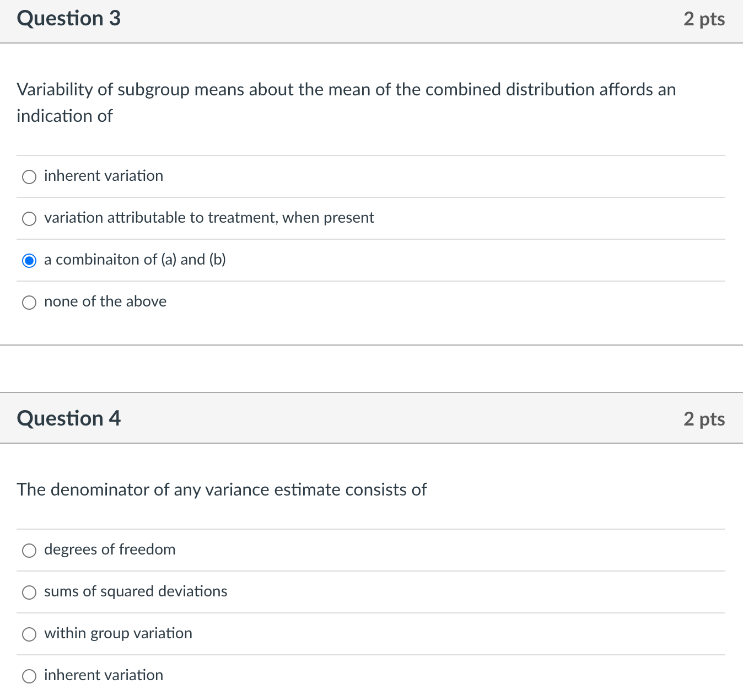Screen dimensions: 743x700
Task: Click the Question 4 header
Action: pyautogui.click(x=68, y=418)
